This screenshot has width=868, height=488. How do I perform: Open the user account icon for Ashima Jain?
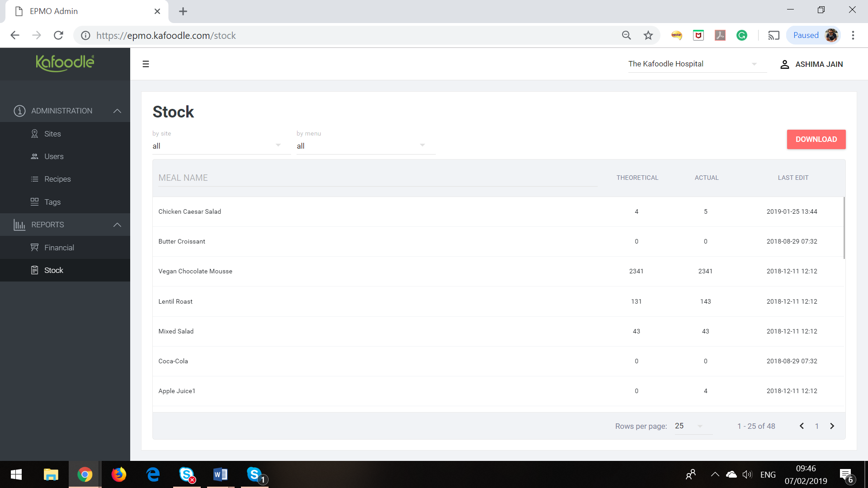[x=785, y=65]
